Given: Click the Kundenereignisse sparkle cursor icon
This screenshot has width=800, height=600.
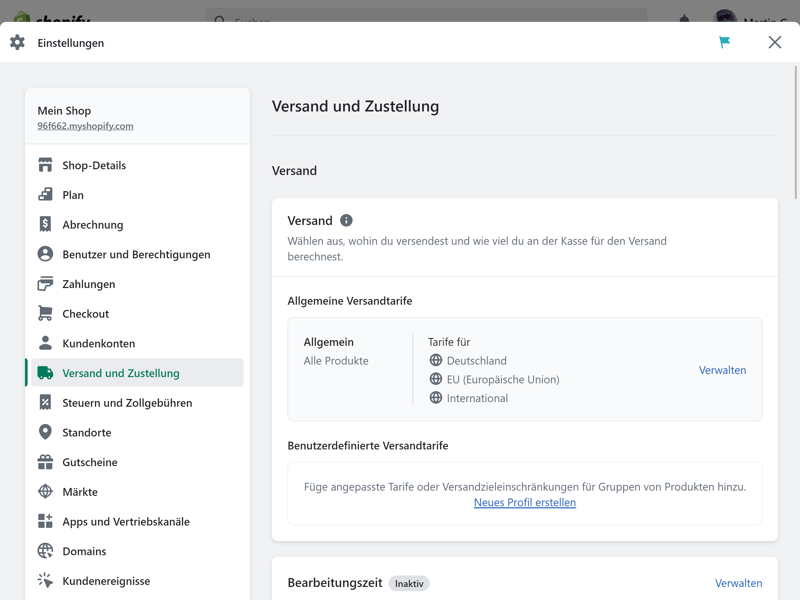Looking at the screenshot, I should coord(45,581).
